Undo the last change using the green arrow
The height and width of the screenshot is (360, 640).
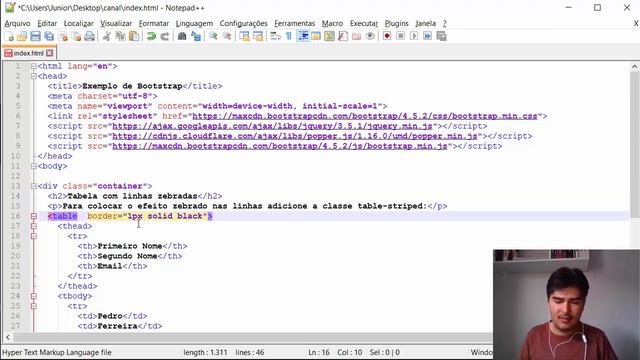click(x=151, y=36)
